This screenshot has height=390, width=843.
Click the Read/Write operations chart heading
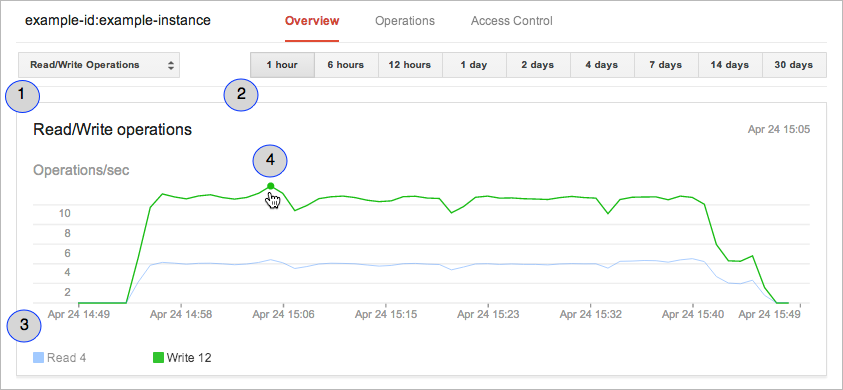(112, 130)
